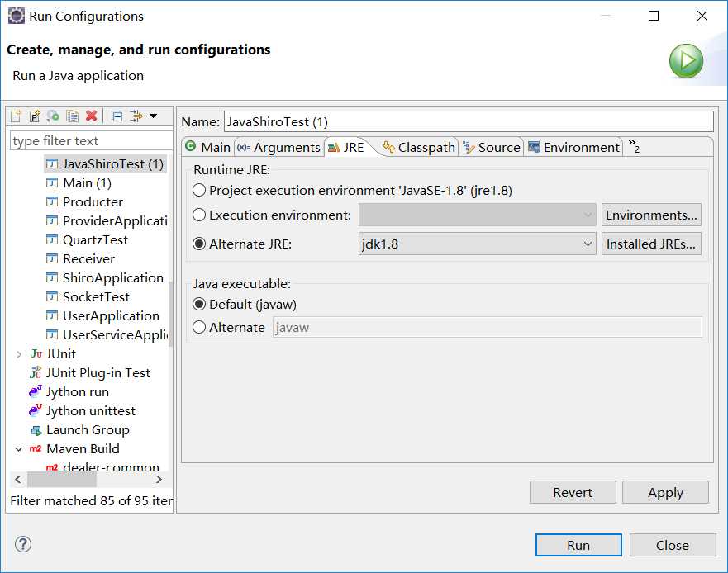Click the Name input field
Screen dimensions: 728x573
pos(469,121)
